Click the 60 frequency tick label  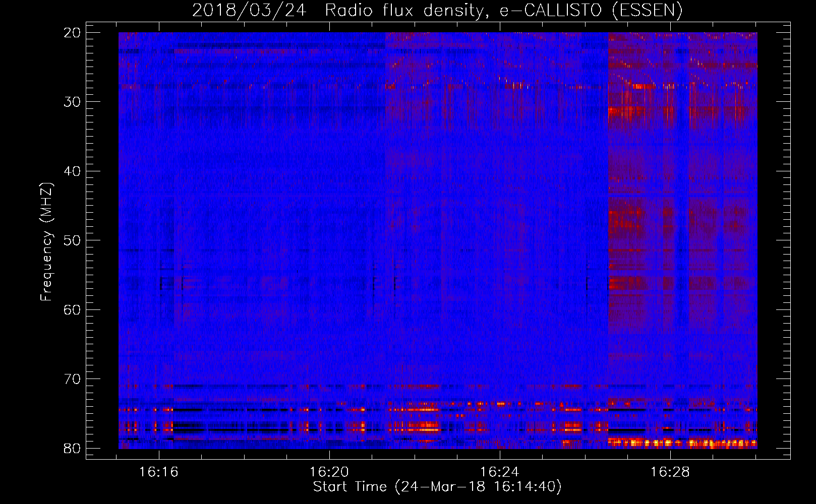pyautogui.click(x=72, y=310)
